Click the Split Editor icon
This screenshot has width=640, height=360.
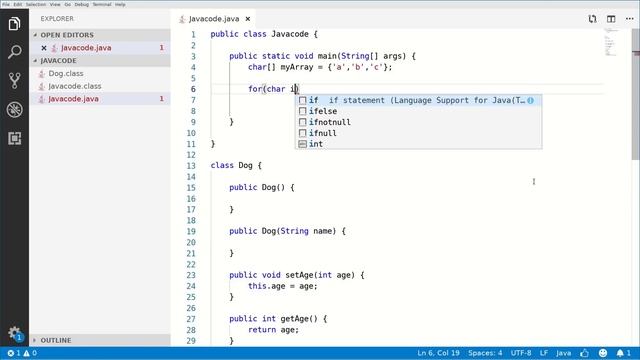(611, 19)
